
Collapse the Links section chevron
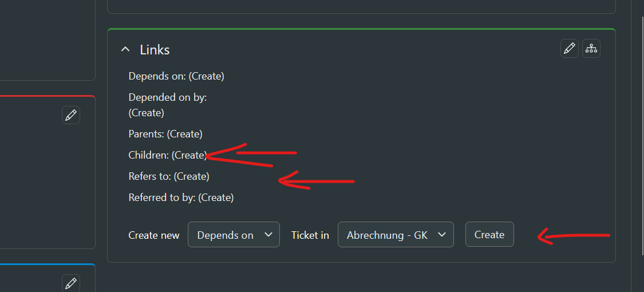pyautogui.click(x=125, y=50)
